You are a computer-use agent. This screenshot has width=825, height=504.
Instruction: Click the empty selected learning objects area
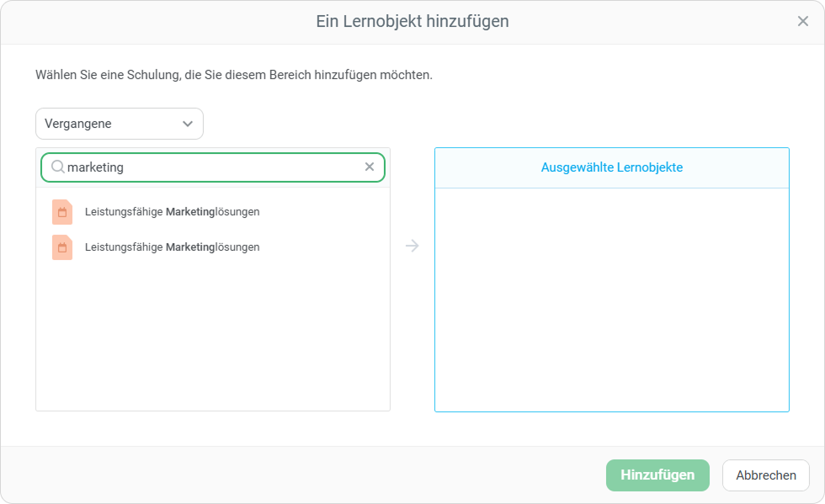click(x=611, y=299)
